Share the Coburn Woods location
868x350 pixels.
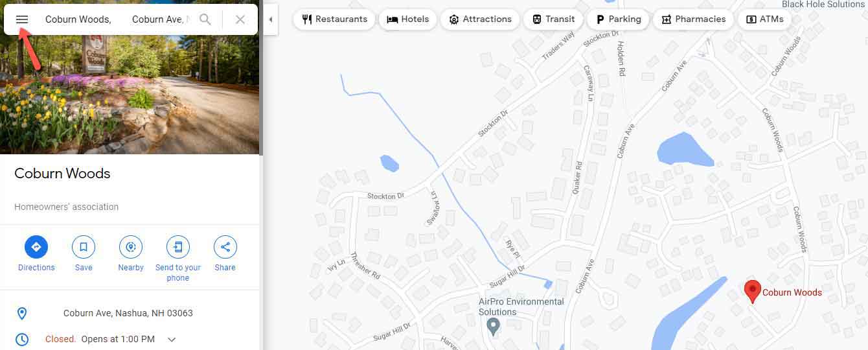pyautogui.click(x=225, y=247)
